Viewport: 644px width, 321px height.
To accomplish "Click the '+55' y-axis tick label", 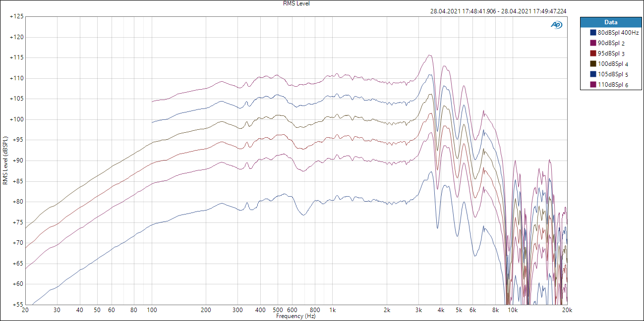I will 18,304.
